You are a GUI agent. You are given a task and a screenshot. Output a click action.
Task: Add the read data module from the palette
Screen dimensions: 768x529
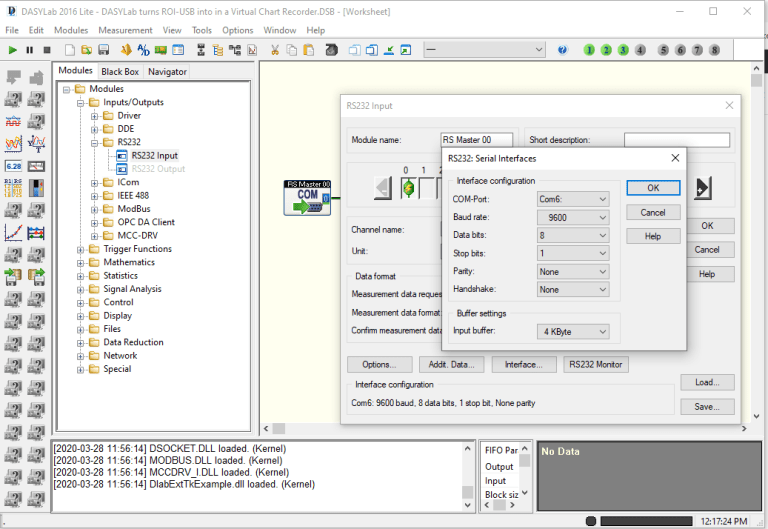[36, 277]
